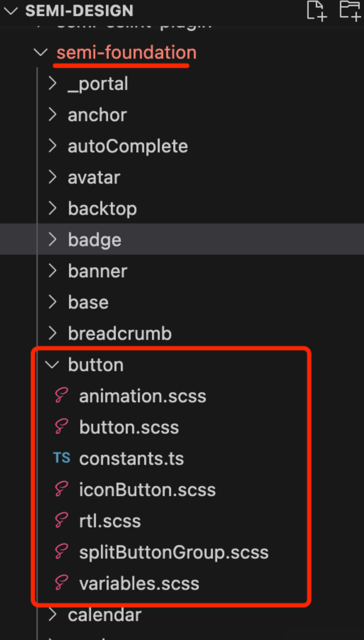Open the banner folder

97,271
